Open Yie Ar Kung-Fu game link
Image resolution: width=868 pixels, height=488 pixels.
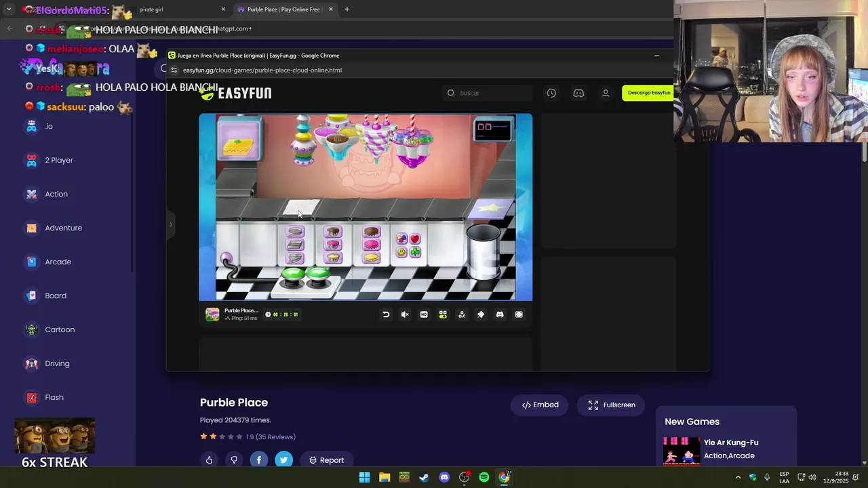pos(731,443)
